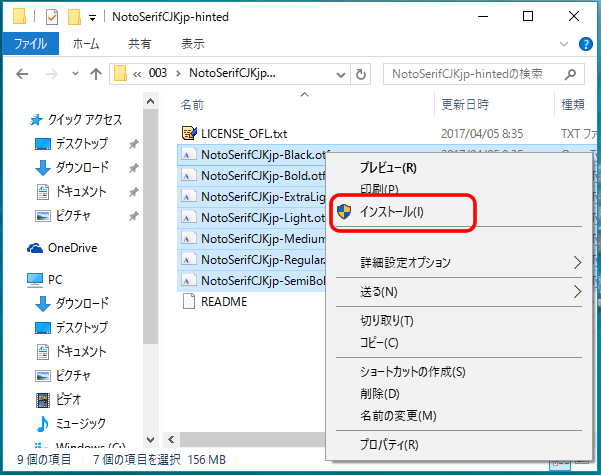Open address bar history dropdown
The image size is (601, 475).
point(341,75)
